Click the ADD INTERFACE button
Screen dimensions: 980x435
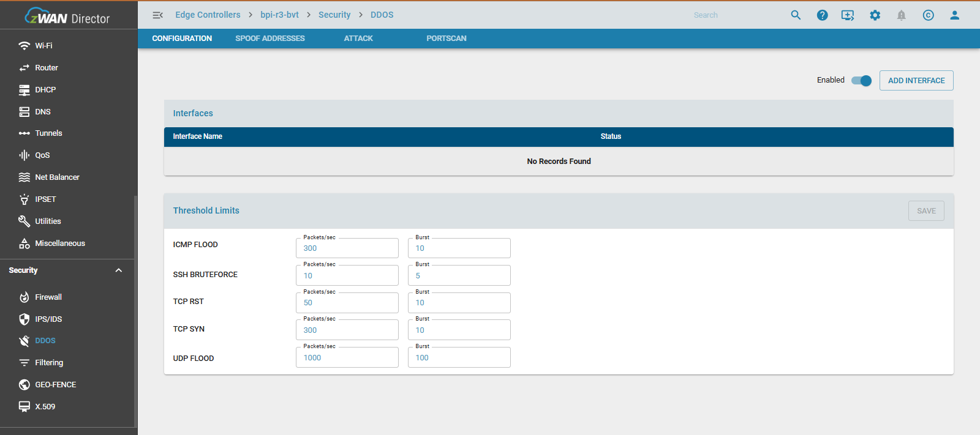pyautogui.click(x=916, y=81)
